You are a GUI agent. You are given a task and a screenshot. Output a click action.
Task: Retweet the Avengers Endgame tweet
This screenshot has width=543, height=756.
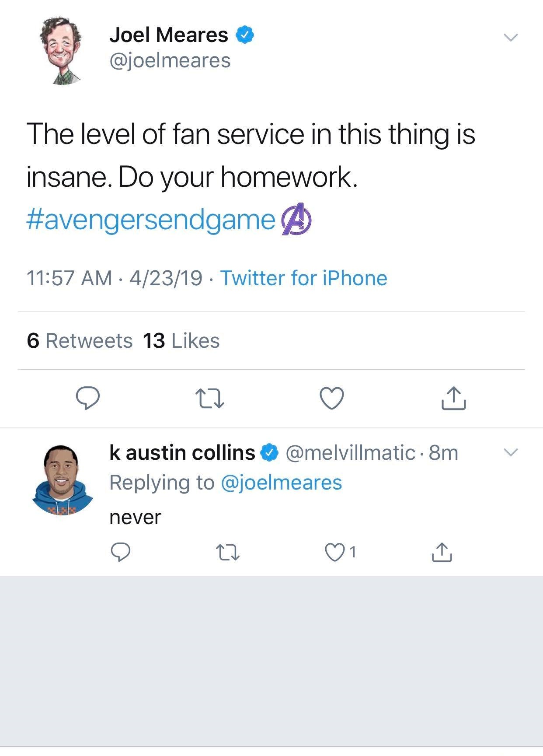[210, 398]
